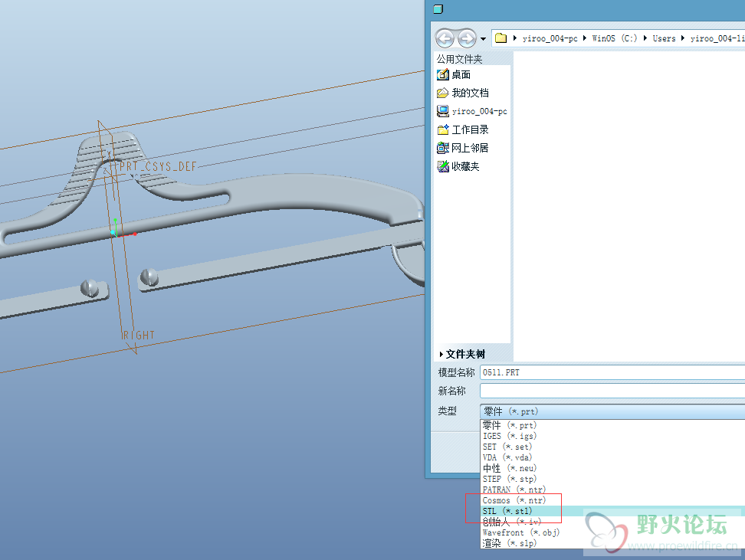Open 收藏夹 (Favorites) folder

(x=464, y=166)
